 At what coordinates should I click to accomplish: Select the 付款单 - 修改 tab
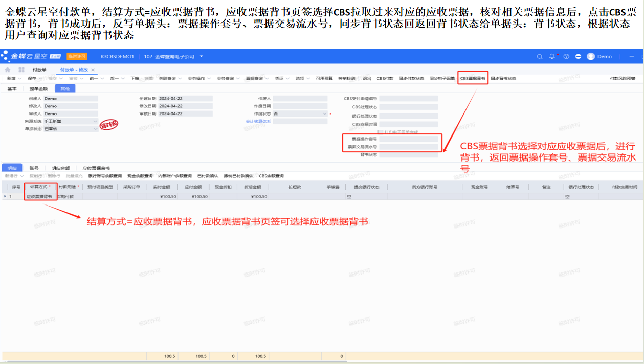tap(74, 70)
